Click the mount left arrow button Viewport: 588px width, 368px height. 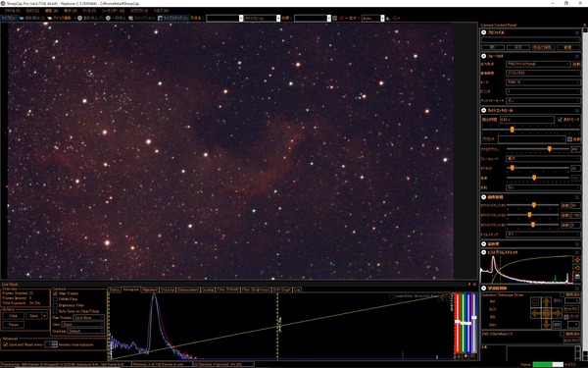535,313
